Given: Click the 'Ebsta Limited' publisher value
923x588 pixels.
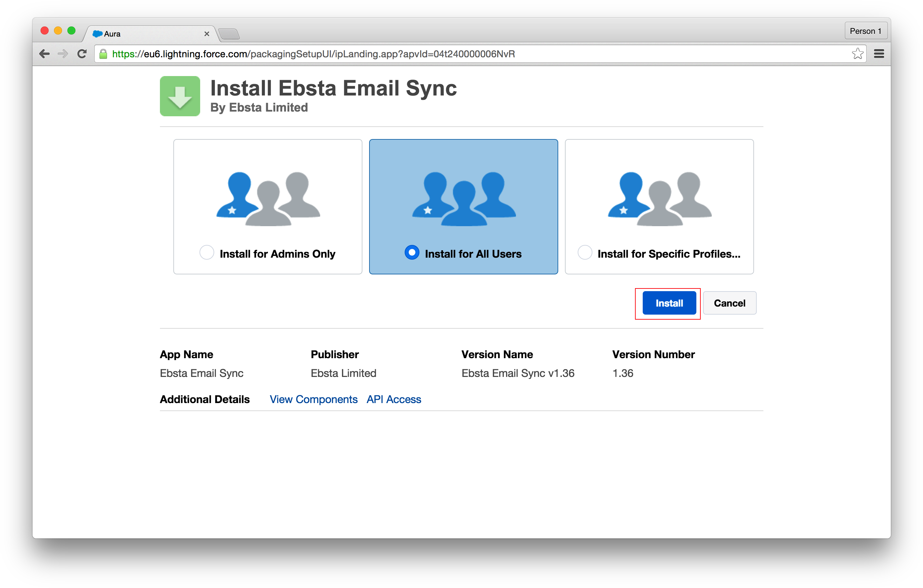Looking at the screenshot, I should point(343,373).
